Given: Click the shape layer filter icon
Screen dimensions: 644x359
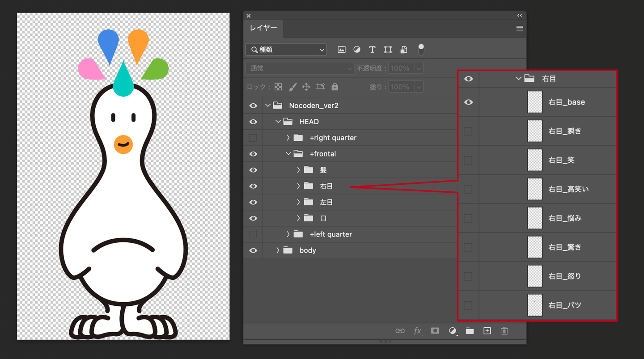Looking at the screenshot, I should [x=388, y=50].
